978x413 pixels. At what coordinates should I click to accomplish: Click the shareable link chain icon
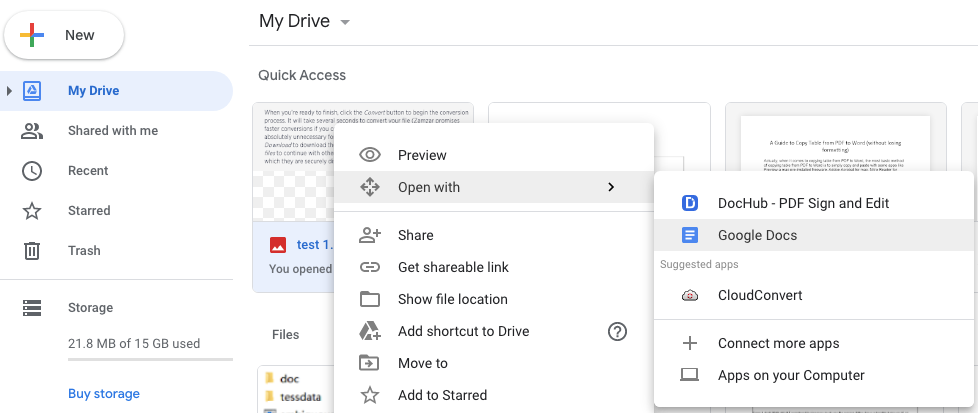coord(370,267)
